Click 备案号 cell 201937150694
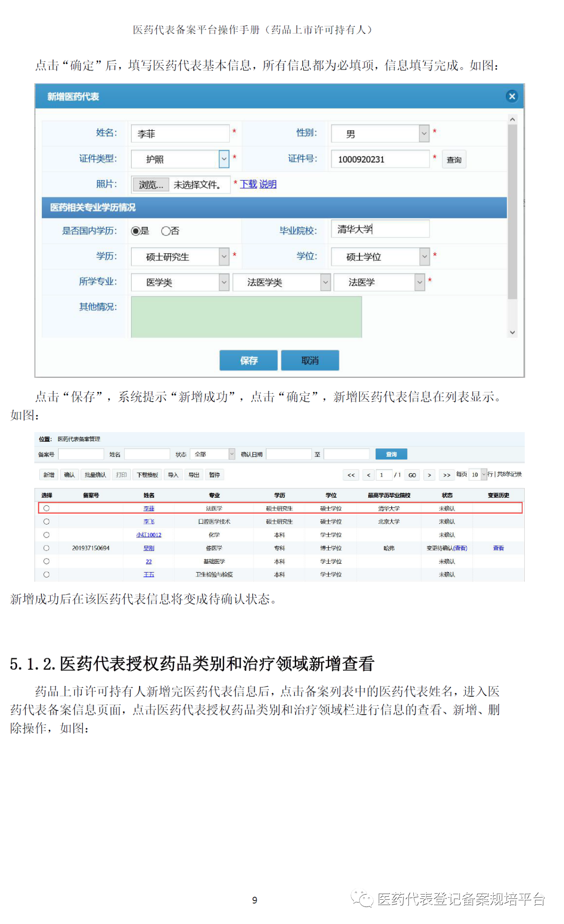 (91, 548)
